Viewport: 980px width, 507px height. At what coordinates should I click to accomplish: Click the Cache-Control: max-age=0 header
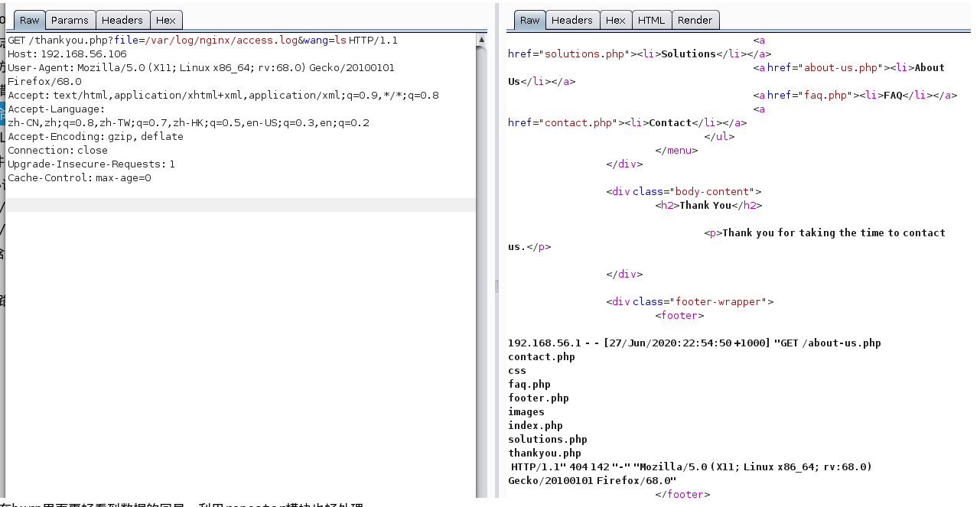pos(80,178)
